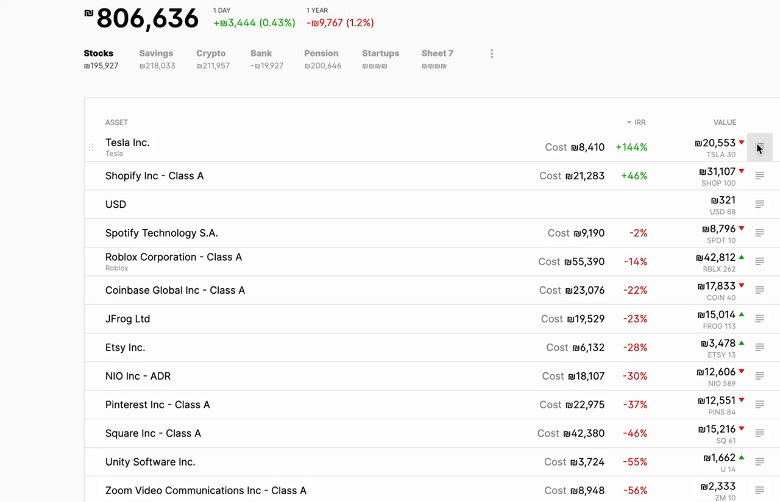
Task: Click Unity's value 1,662
Action: click(x=719, y=458)
